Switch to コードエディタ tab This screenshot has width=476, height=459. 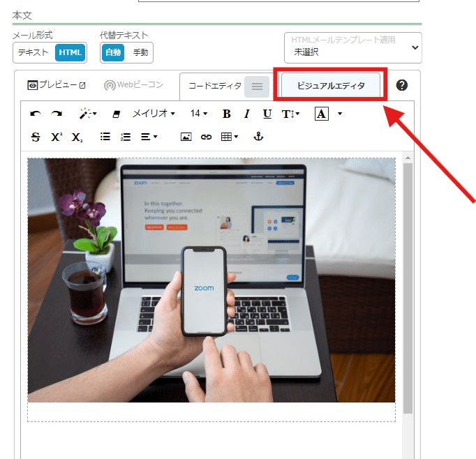tap(215, 86)
